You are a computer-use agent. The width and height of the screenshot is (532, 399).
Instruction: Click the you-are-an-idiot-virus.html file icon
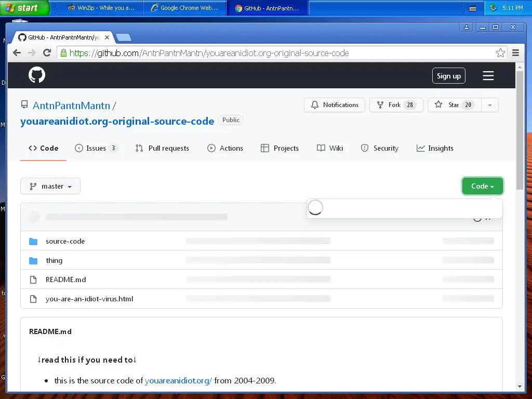pyautogui.click(x=33, y=299)
